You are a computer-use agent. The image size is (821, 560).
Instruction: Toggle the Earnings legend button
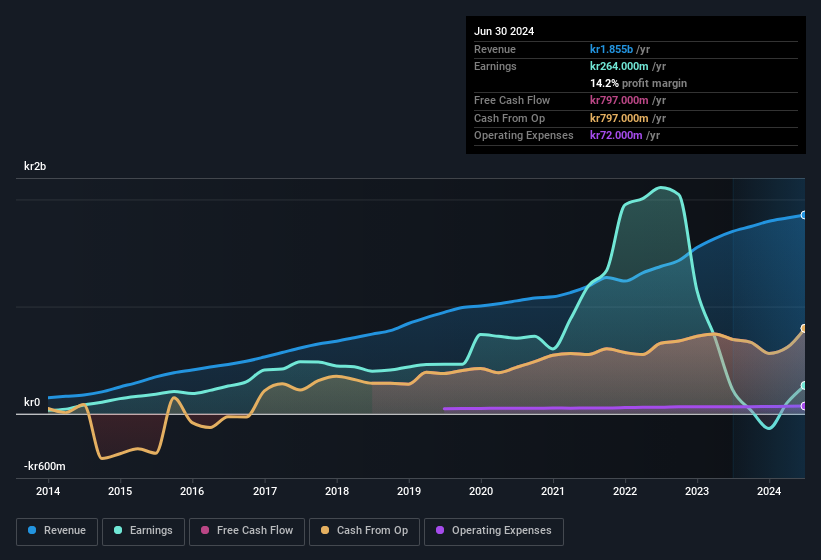(143, 531)
